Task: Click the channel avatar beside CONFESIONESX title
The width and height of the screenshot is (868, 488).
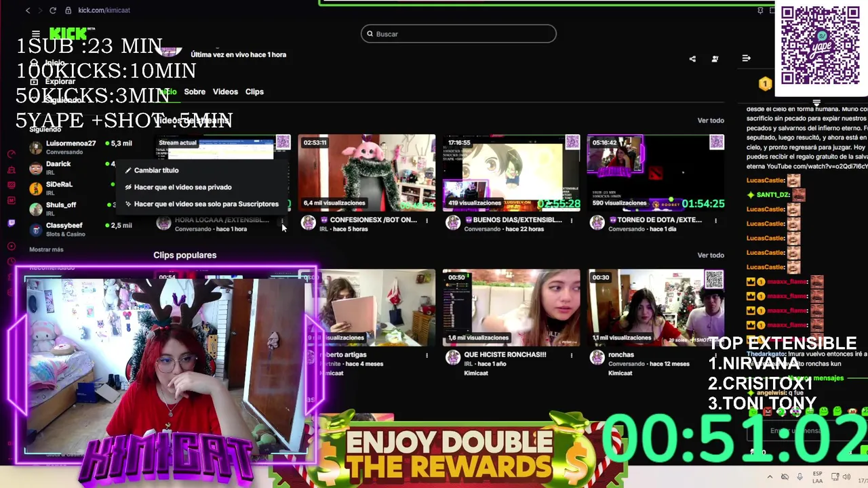Action: (309, 223)
